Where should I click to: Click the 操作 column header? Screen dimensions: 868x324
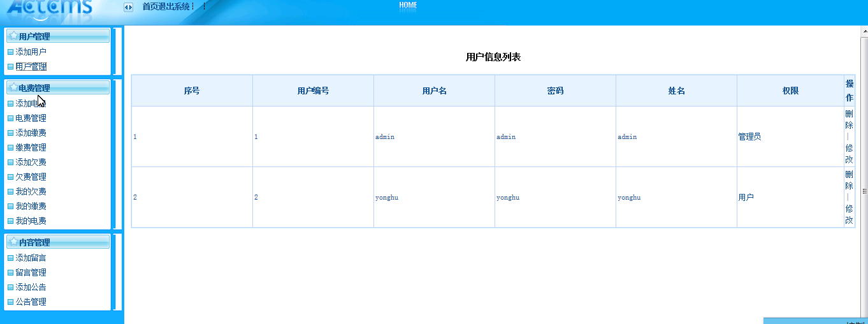coord(850,91)
